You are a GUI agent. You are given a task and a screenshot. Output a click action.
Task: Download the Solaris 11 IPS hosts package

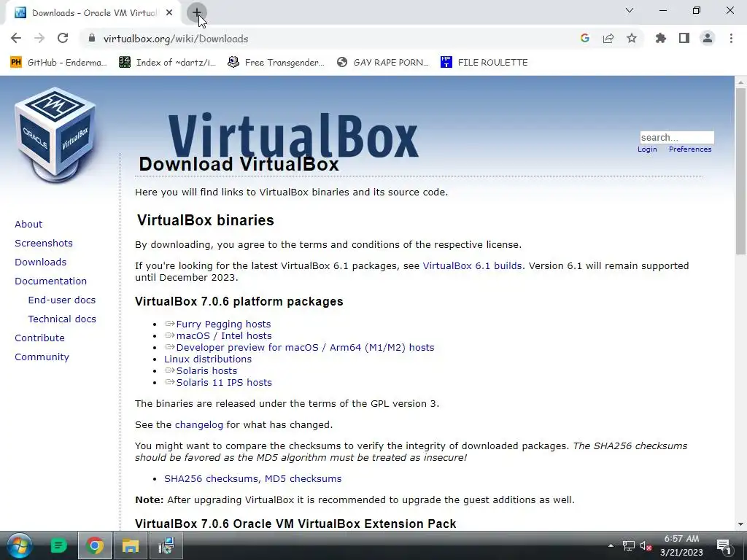pos(224,382)
